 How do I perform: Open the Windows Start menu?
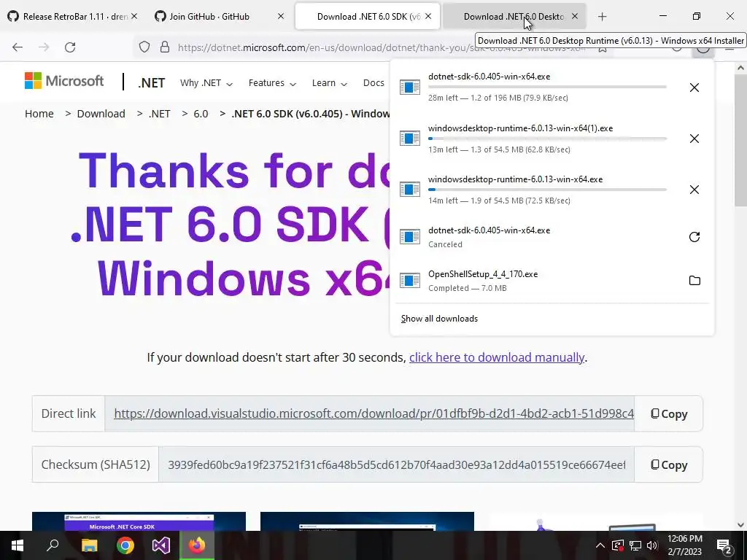click(18, 545)
